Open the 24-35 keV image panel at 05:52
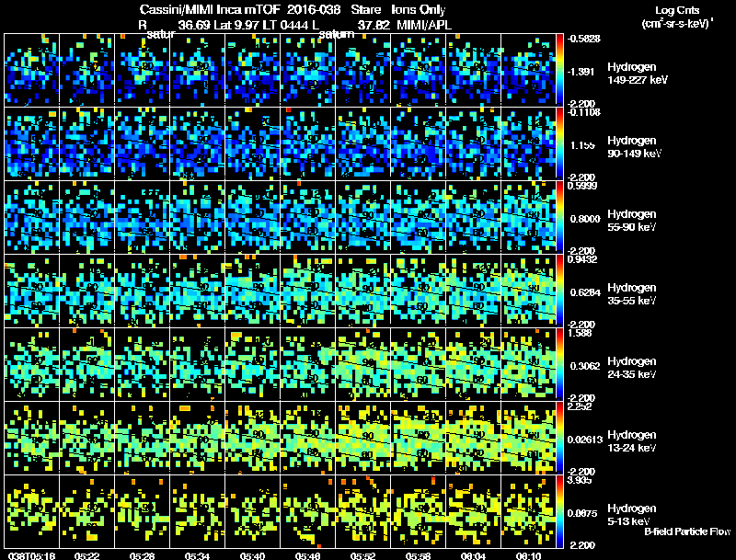The width and height of the screenshot is (736, 560). point(362,364)
